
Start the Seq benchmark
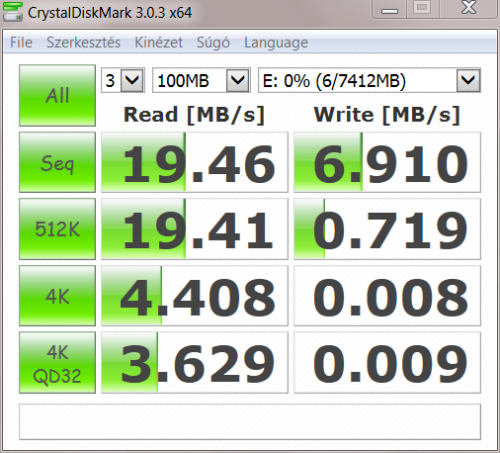(57, 162)
